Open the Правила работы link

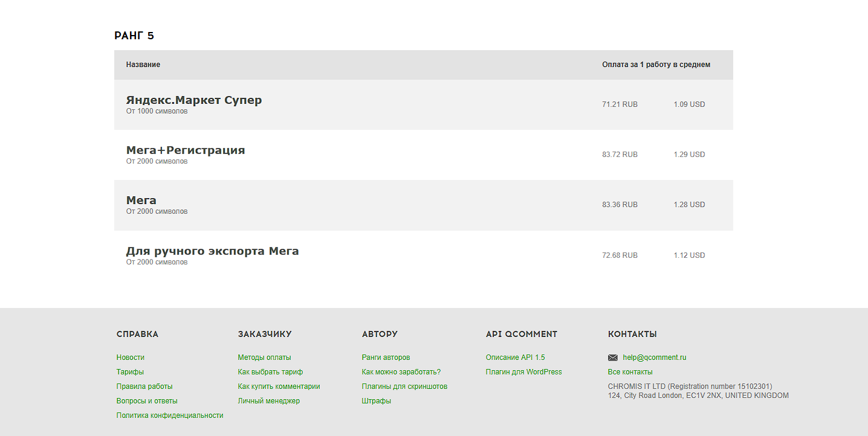coord(144,386)
